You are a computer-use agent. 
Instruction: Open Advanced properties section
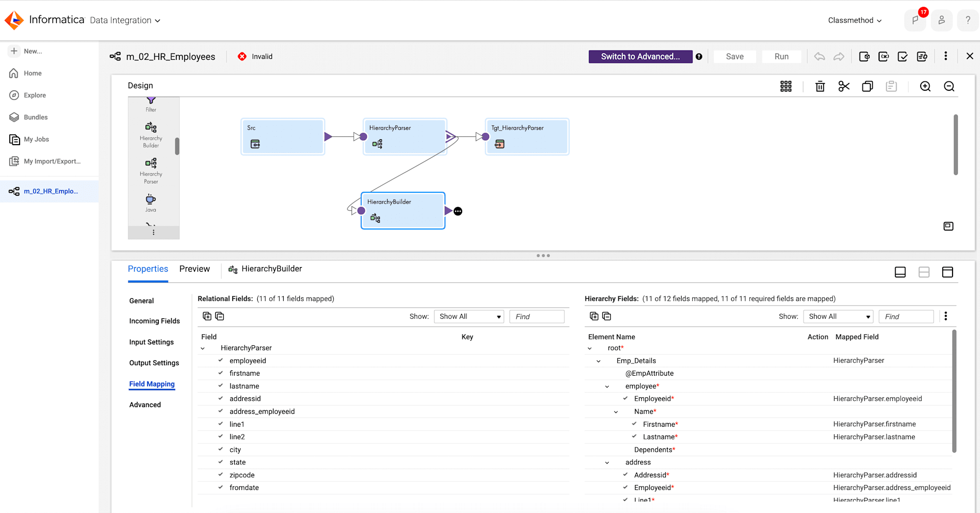point(145,405)
